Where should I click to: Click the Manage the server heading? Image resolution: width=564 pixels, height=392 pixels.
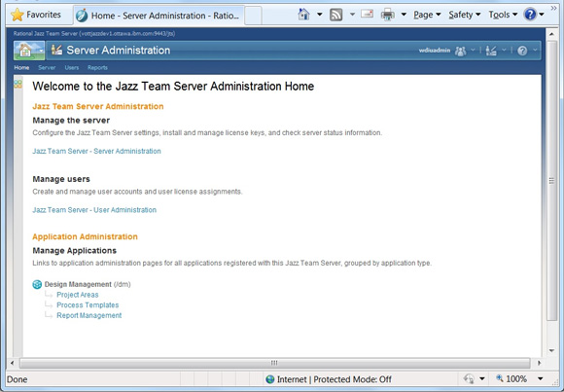point(71,121)
